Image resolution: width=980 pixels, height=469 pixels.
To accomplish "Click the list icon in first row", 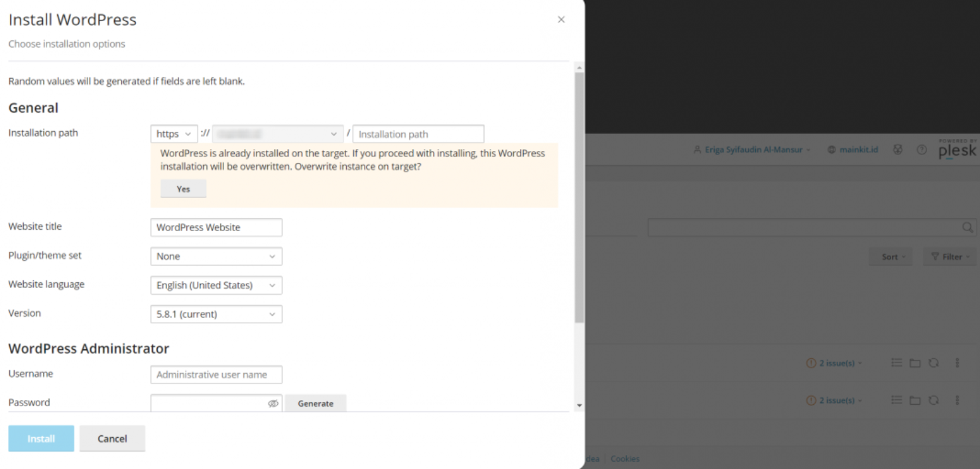I will coord(896,363).
